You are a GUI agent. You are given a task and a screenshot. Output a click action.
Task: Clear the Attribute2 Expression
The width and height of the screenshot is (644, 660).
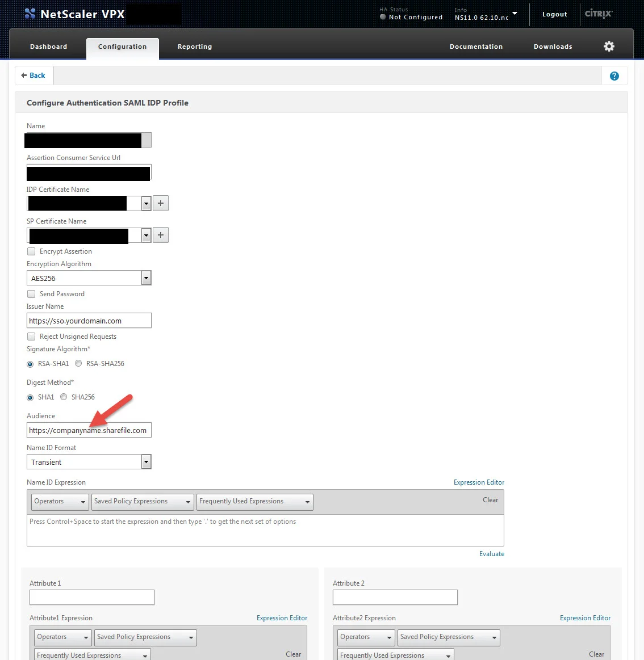coord(596,654)
